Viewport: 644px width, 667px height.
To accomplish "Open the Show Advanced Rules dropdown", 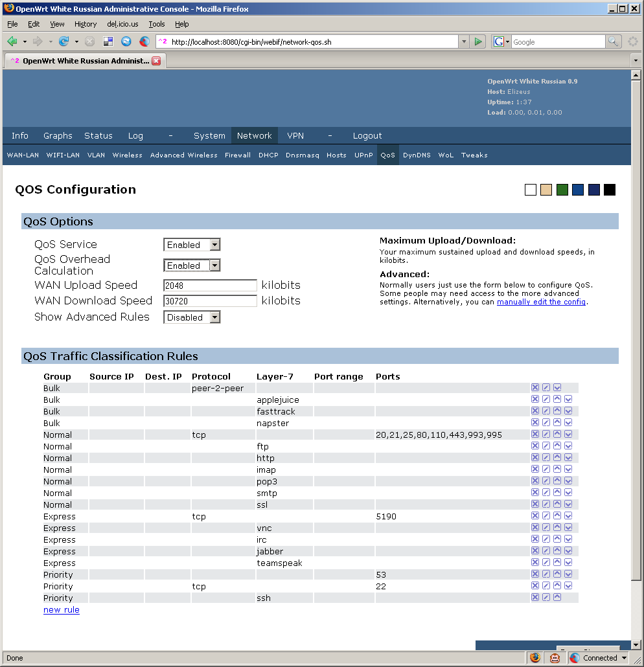I will [215, 317].
